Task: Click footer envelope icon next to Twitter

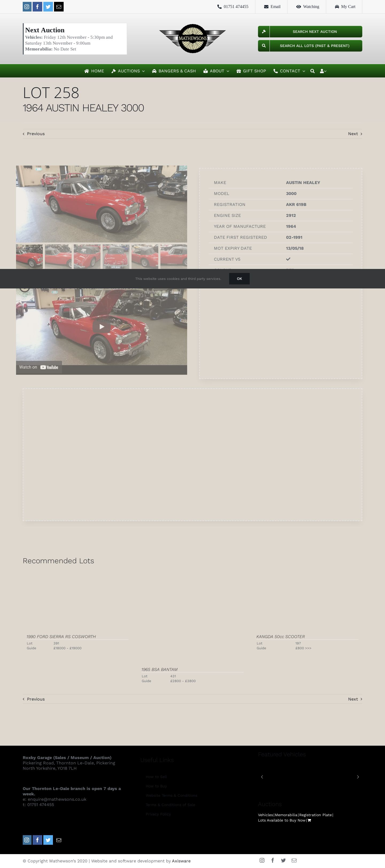Action: (59, 840)
